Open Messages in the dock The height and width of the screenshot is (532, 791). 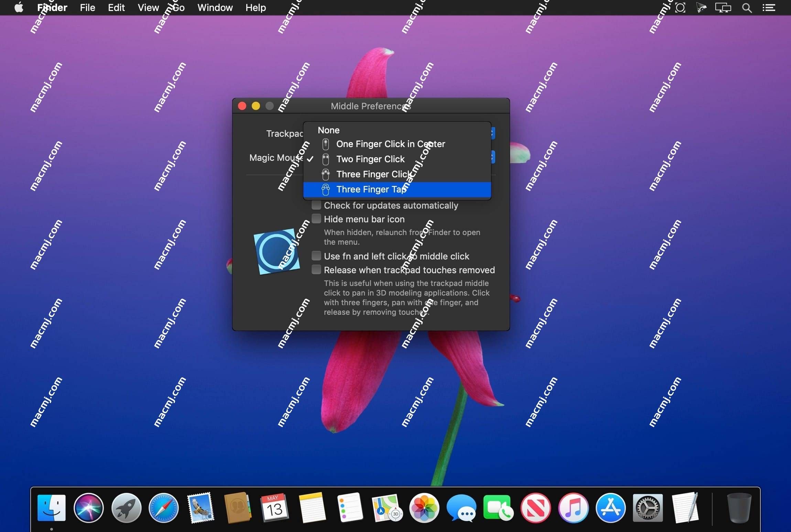[x=461, y=508]
